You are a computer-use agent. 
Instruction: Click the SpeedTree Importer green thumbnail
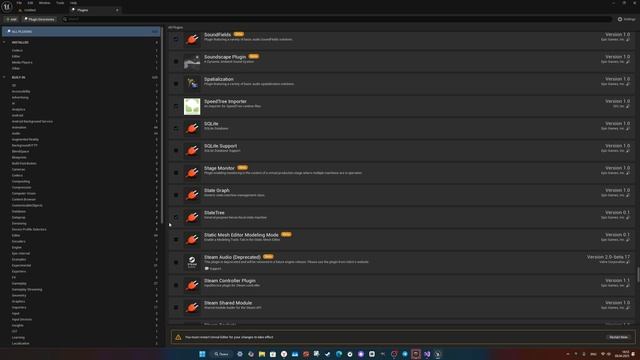[x=192, y=106]
